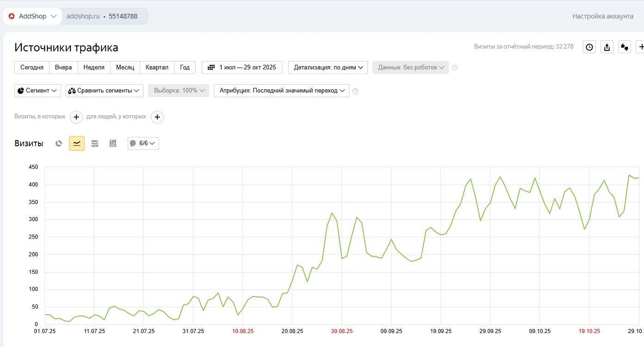Expand the Детализация: по дням dropdown
The image size is (644, 347).
point(328,68)
